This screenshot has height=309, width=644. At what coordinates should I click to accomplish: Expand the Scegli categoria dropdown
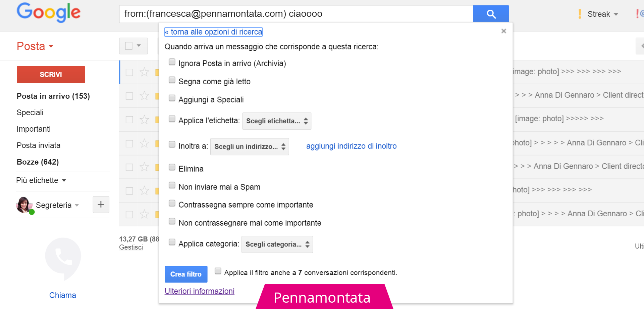[277, 245]
